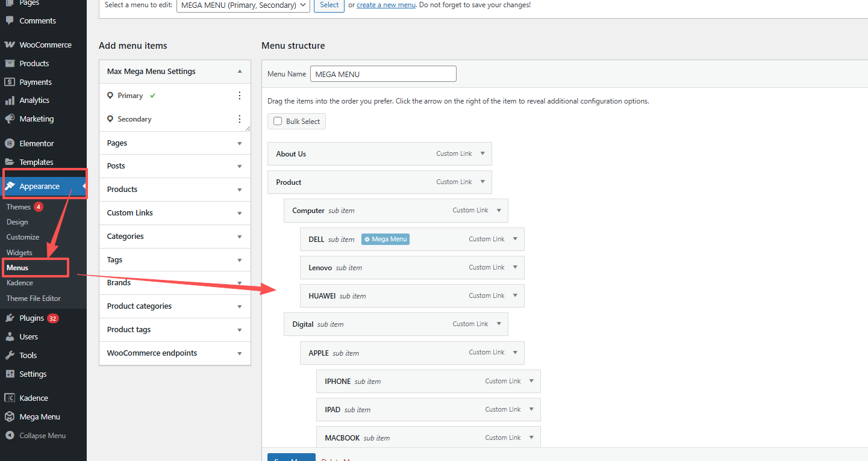Image resolution: width=868 pixels, height=461 pixels.
Task: Expand the Product categories panel
Action: click(x=240, y=306)
